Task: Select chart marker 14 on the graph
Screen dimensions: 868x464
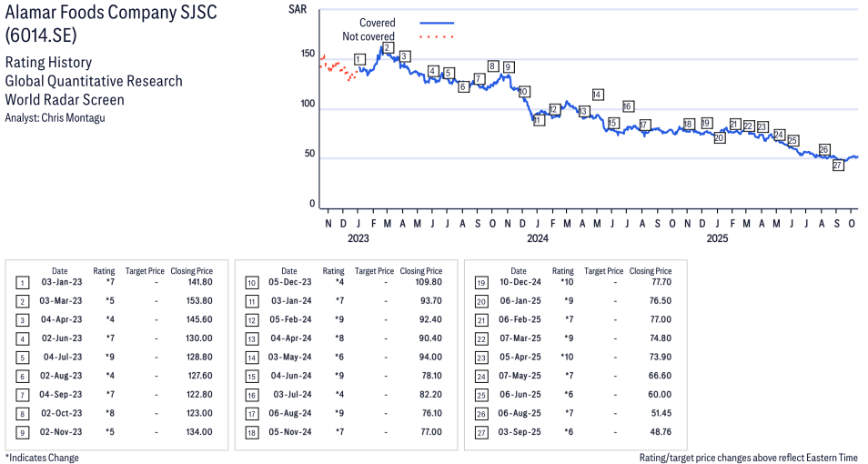Action: click(598, 95)
